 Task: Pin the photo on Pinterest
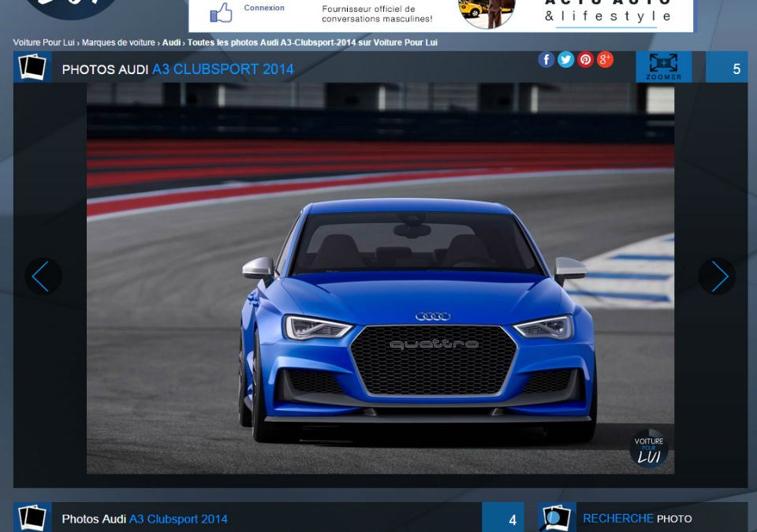[x=586, y=60]
